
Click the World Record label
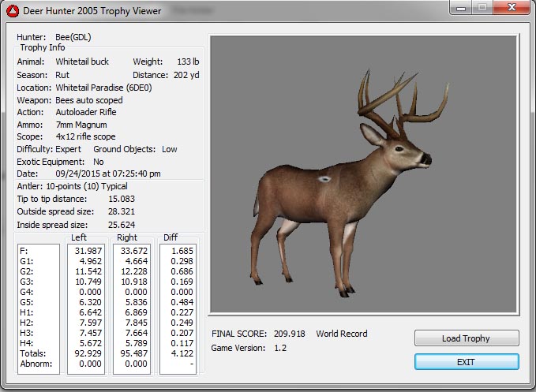pos(342,334)
